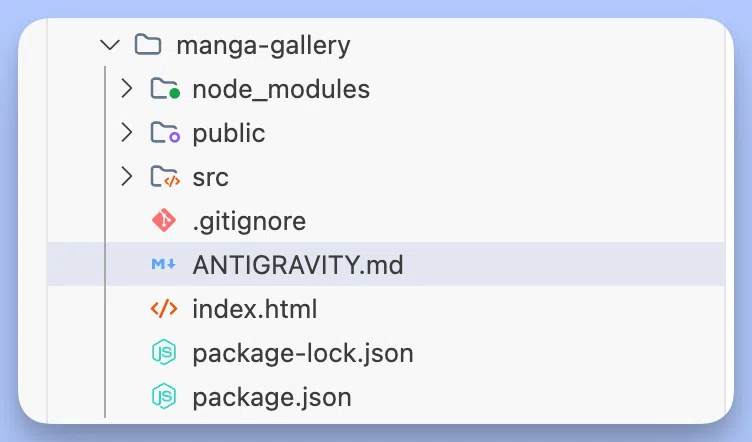Open the .gitignore file
The width and height of the screenshot is (752, 442).
click(249, 221)
